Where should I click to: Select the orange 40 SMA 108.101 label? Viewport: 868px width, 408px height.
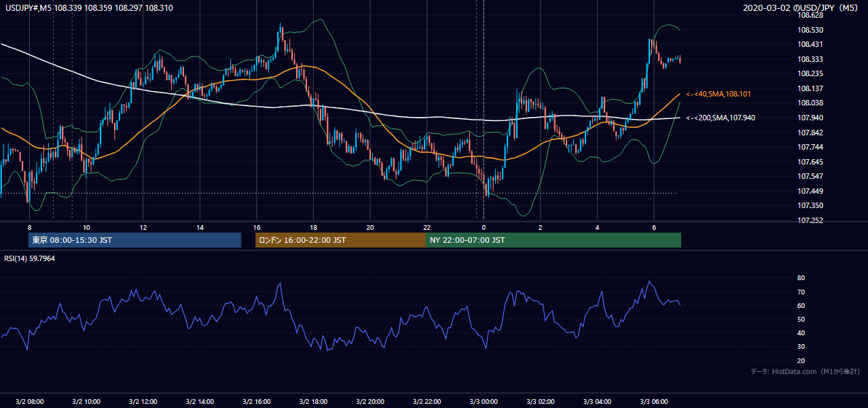[x=718, y=94]
